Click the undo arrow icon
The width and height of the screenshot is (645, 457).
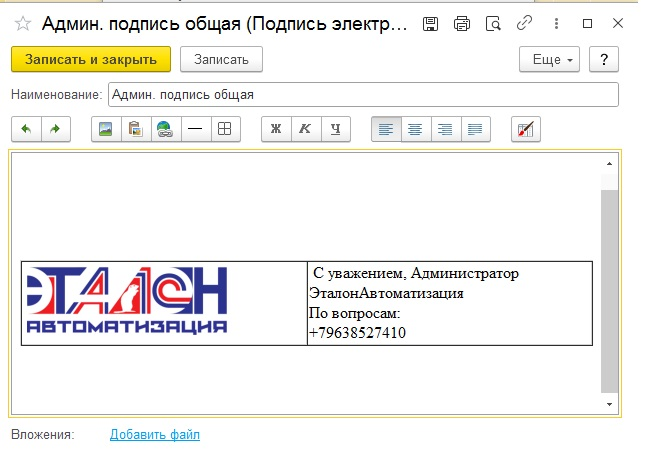click(25, 129)
